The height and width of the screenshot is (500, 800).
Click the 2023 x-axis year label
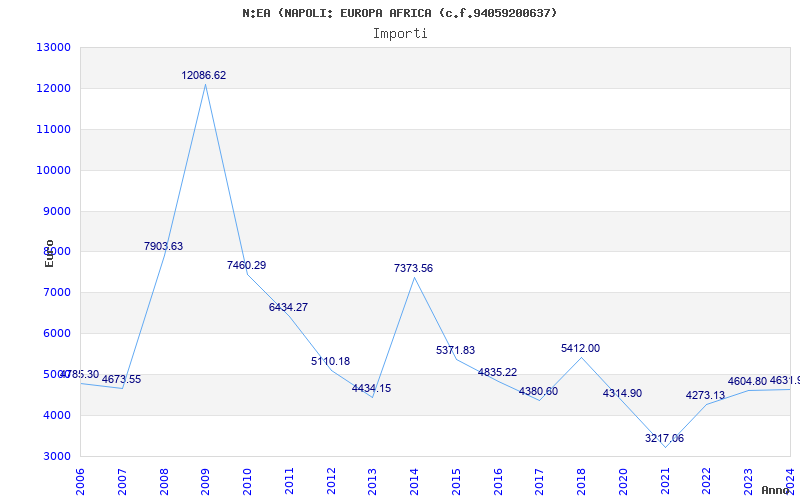[748, 481]
